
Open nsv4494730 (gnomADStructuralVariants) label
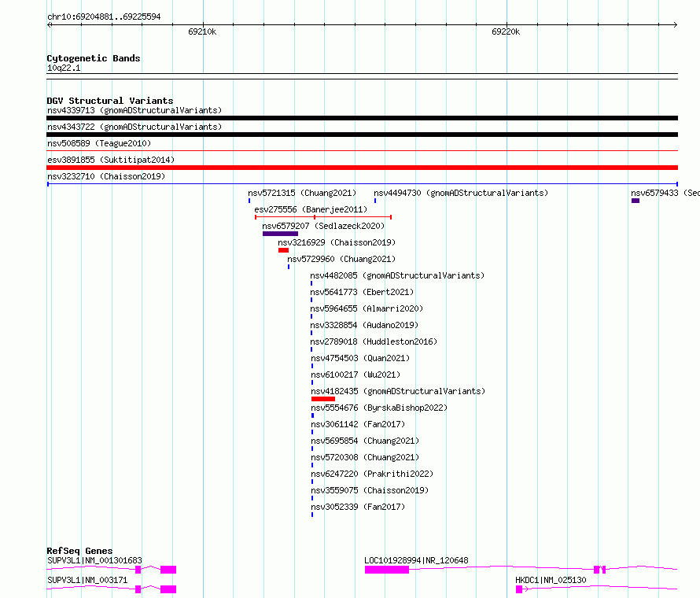click(461, 193)
